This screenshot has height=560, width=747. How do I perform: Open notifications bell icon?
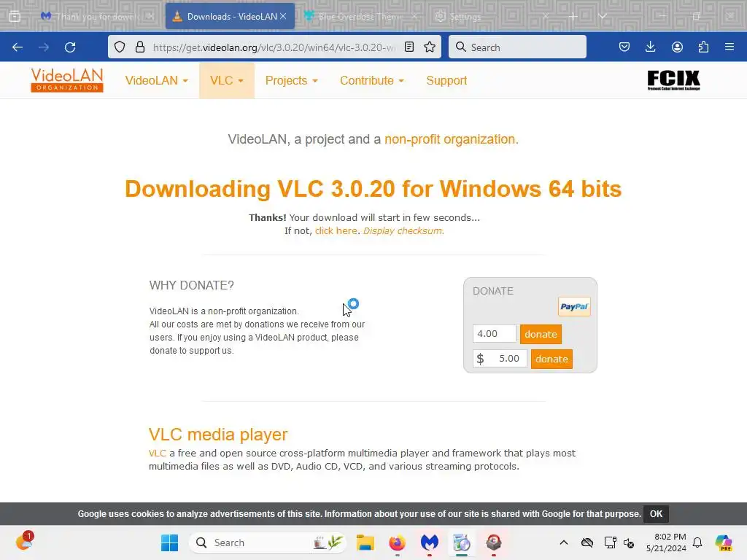click(x=697, y=542)
